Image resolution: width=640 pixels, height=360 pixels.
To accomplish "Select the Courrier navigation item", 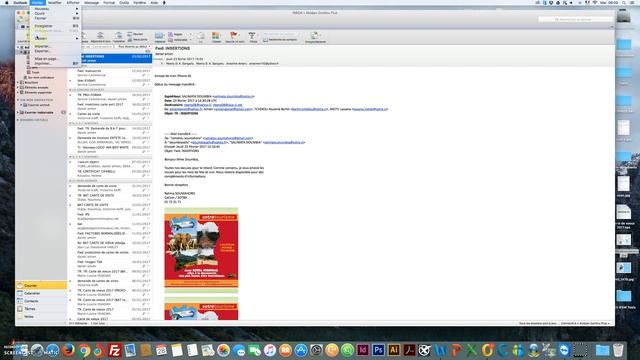I will 41,286.
